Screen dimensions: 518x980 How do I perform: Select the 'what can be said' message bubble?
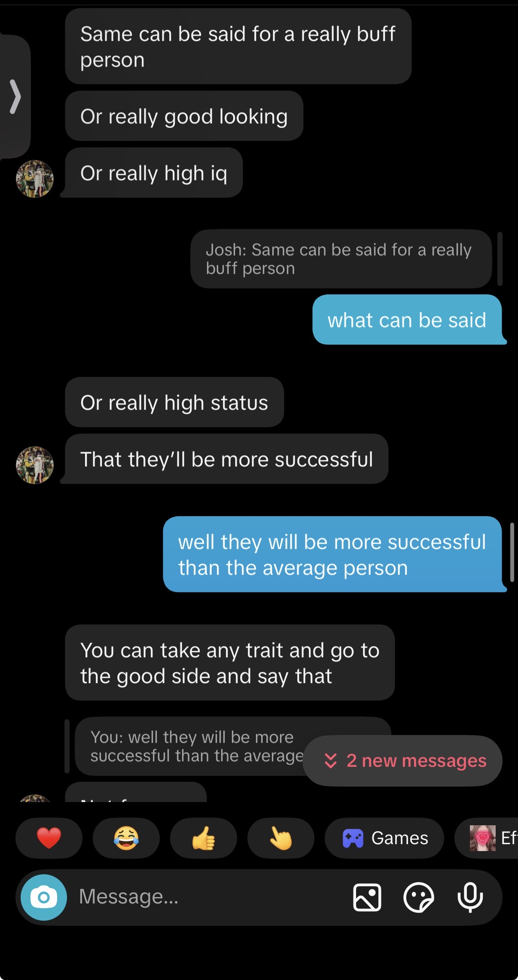coord(407,320)
